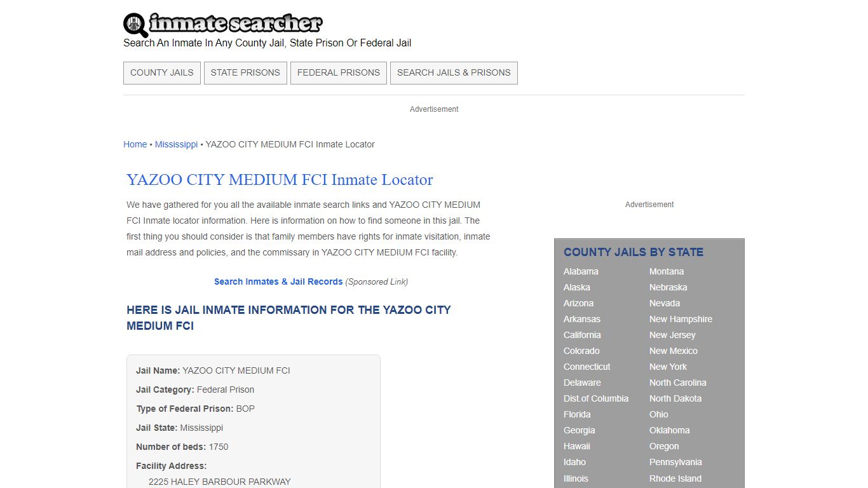
Task: Select Alabama in county jails list
Action: (581, 271)
